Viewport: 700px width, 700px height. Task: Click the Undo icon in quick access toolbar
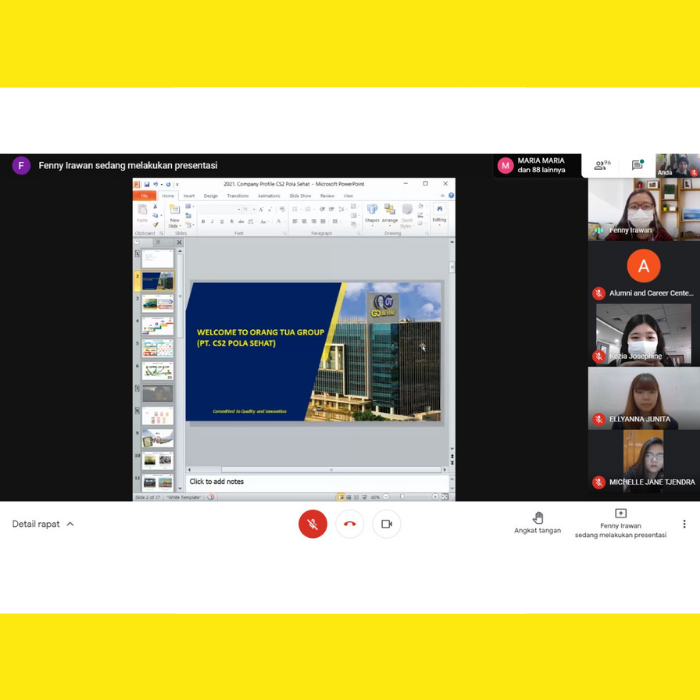click(155, 184)
